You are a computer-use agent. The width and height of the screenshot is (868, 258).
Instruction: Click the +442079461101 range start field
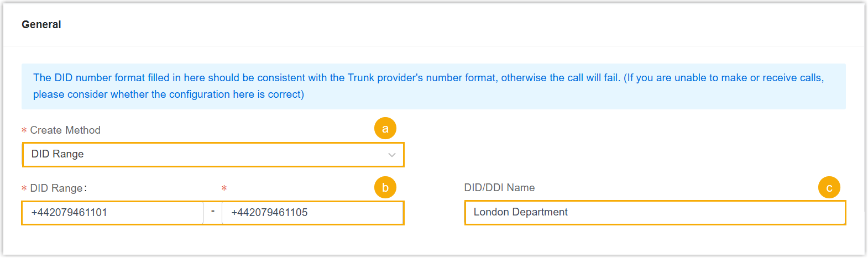113,213
